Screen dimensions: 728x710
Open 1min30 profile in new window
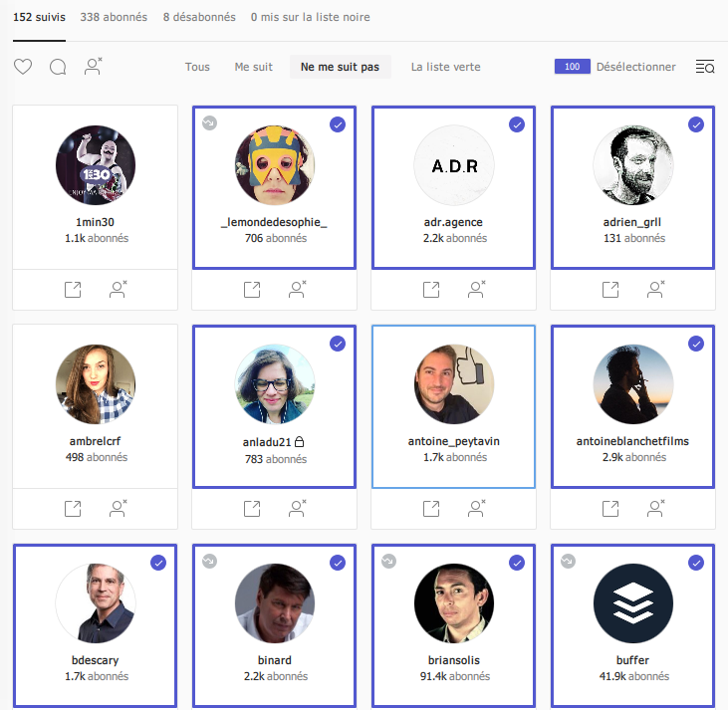pyautogui.click(x=73, y=290)
